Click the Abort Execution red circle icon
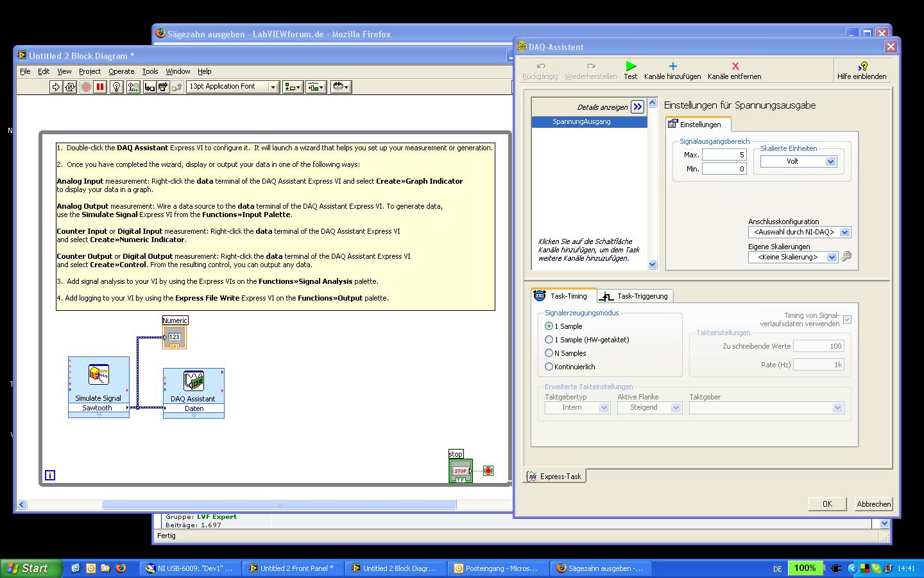Image resolution: width=924 pixels, height=578 pixels. 86,87
